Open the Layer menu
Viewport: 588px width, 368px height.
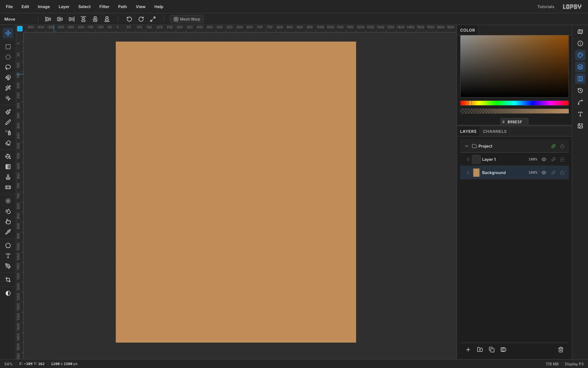[x=64, y=7]
